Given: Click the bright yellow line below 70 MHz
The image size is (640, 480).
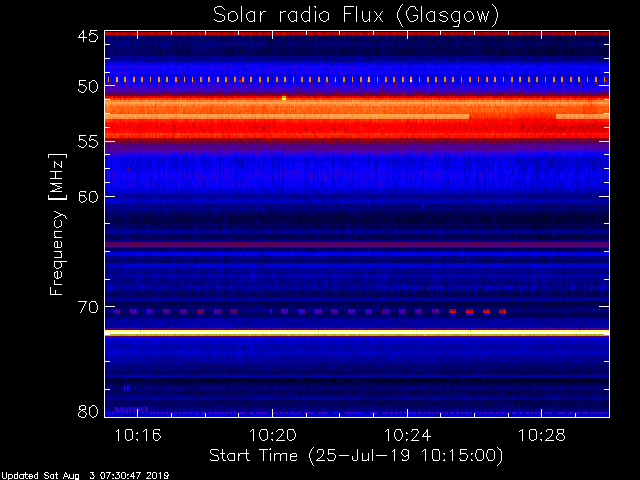Looking at the screenshot, I should click(x=357, y=333).
